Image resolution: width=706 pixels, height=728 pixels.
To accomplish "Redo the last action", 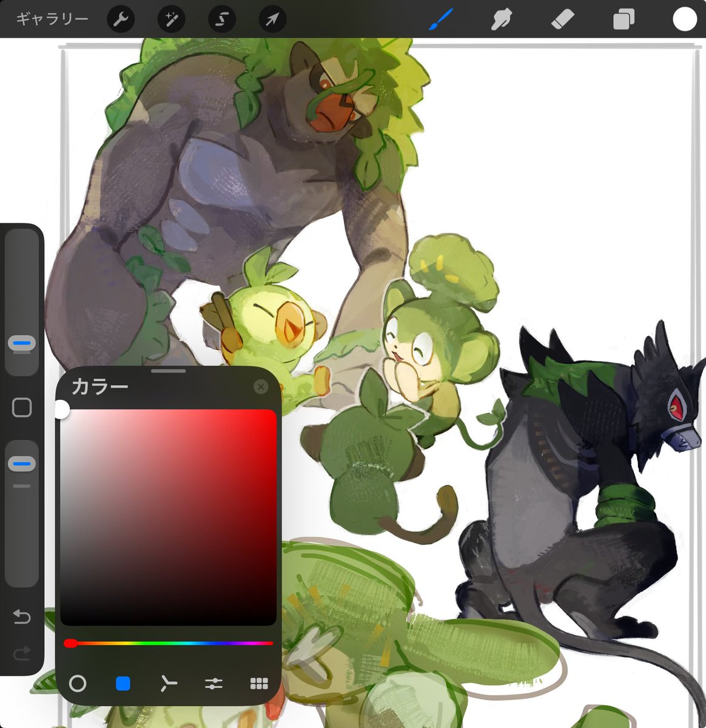I will pos(22,653).
